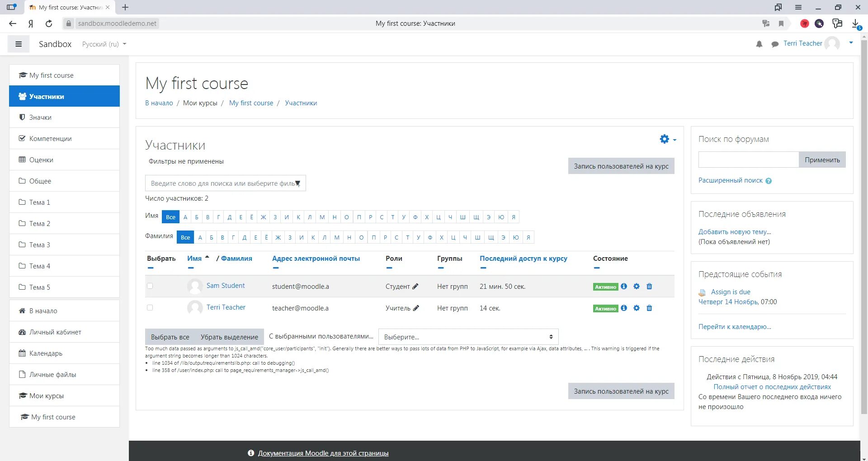Click Запись пользователей на курс button

(621, 166)
